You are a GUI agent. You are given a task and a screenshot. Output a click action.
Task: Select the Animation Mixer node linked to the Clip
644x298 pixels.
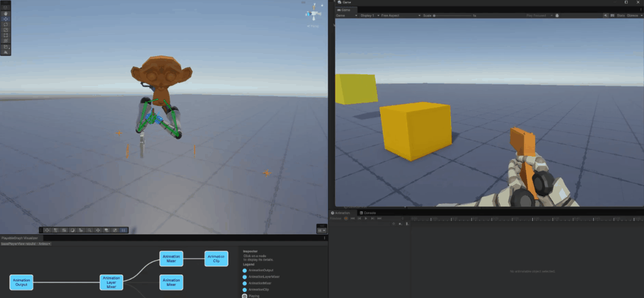171,259
